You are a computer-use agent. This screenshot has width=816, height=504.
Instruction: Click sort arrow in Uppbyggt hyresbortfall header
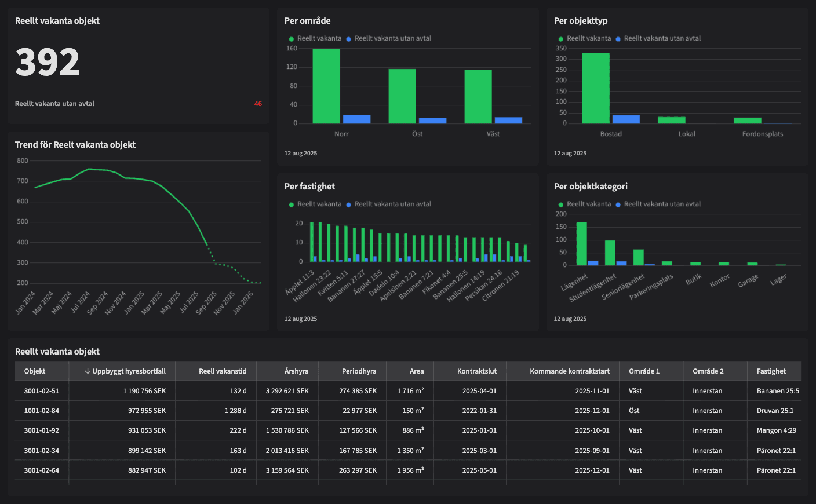click(88, 371)
